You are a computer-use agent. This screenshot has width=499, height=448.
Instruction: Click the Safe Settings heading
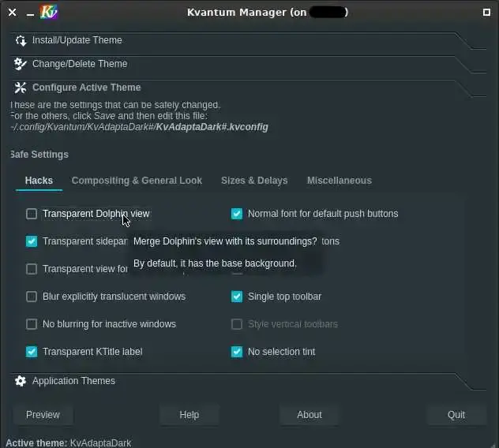tap(39, 155)
